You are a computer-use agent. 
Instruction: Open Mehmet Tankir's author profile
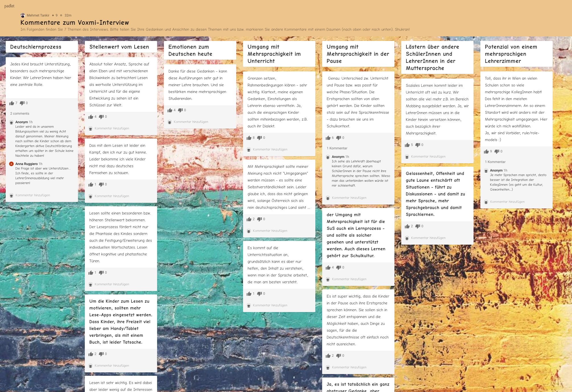coord(38,15)
